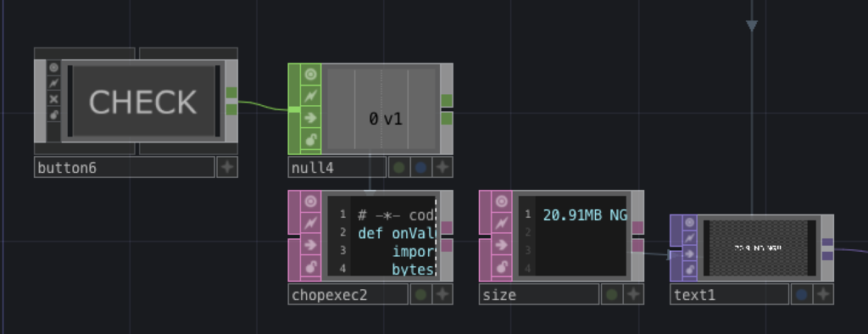The width and height of the screenshot is (868, 334).
Task: Toggle the X cooking flag on button6
Action: pos(53,99)
